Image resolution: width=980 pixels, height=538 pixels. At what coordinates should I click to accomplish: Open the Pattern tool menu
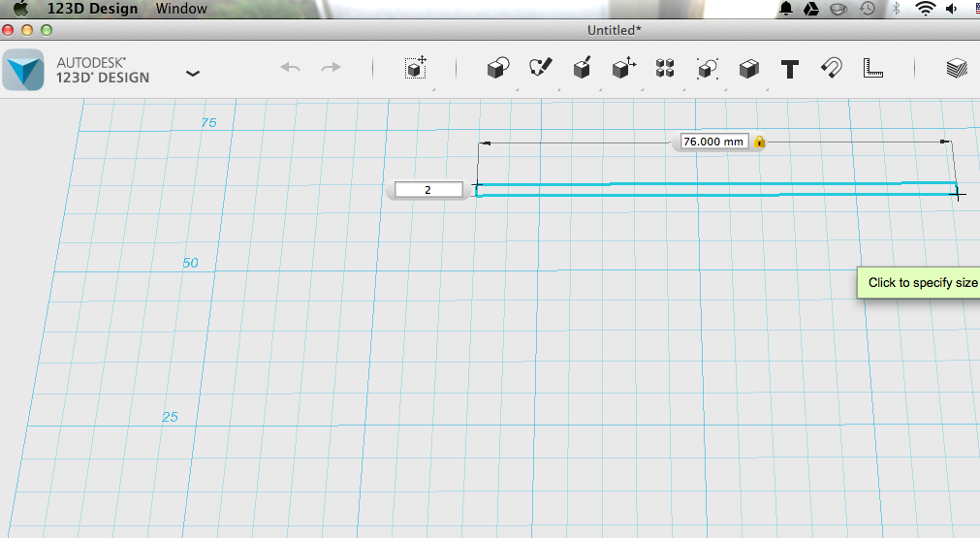665,68
